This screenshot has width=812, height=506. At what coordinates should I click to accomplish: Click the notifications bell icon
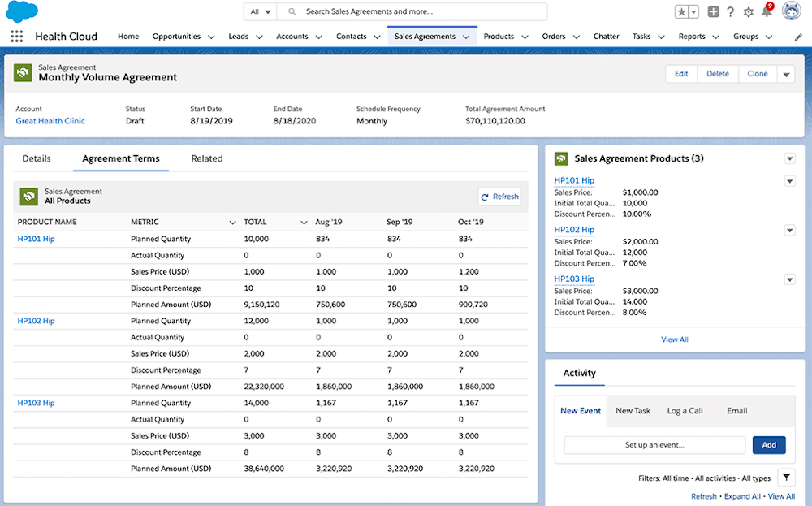click(x=767, y=12)
